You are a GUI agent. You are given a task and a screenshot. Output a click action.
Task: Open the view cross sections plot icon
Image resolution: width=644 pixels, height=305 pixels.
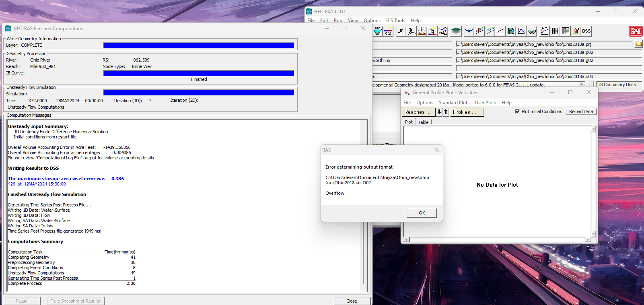point(469,31)
